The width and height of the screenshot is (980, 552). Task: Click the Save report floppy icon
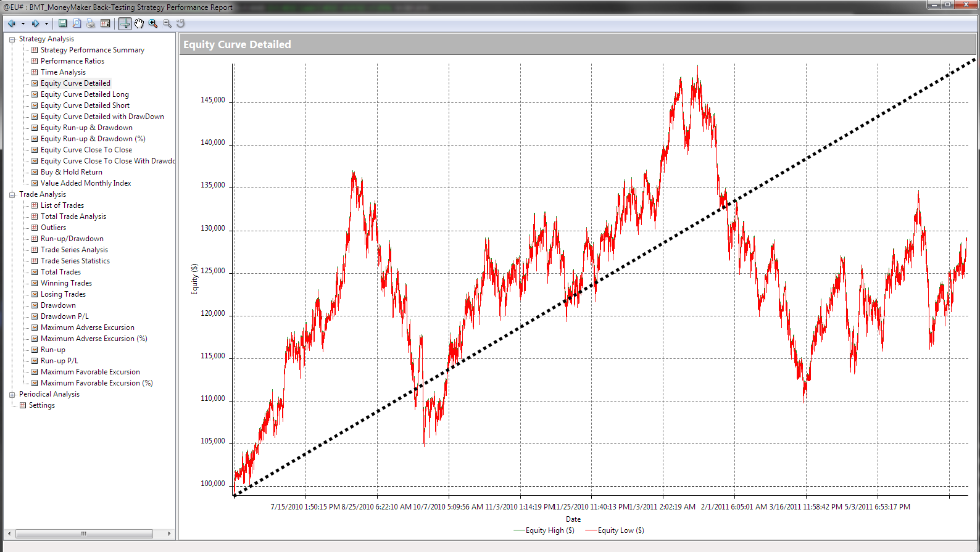coord(62,23)
